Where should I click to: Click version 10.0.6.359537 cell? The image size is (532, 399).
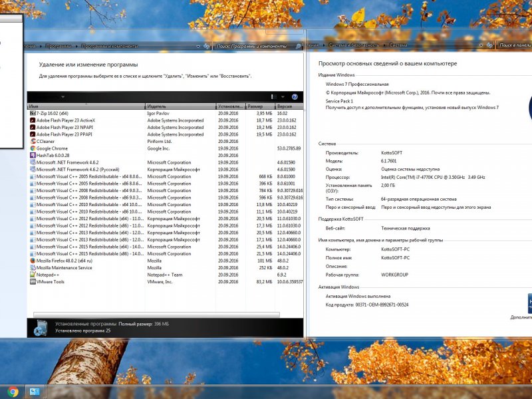pyautogui.click(x=290, y=281)
